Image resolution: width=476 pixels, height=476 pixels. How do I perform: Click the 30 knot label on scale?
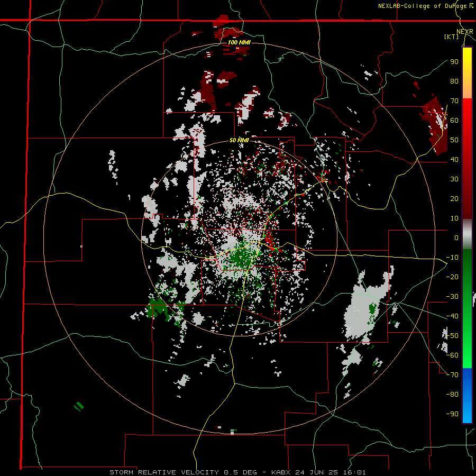(x=454, y=179)
